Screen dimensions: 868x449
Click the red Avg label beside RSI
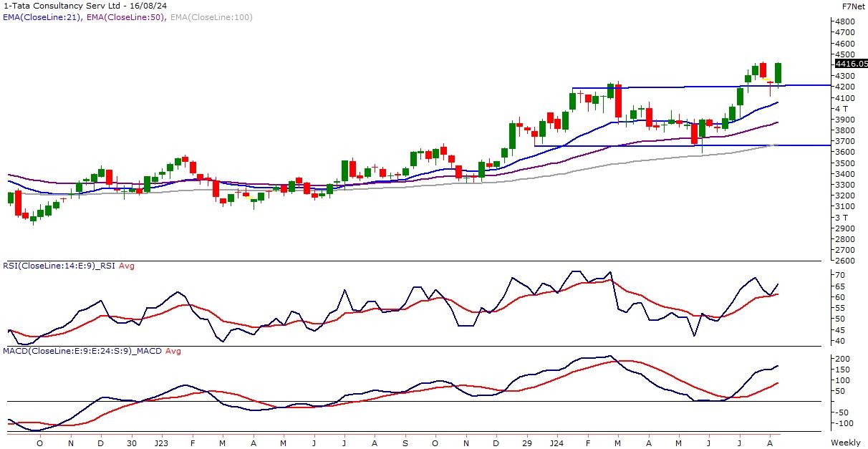point(127,266)
